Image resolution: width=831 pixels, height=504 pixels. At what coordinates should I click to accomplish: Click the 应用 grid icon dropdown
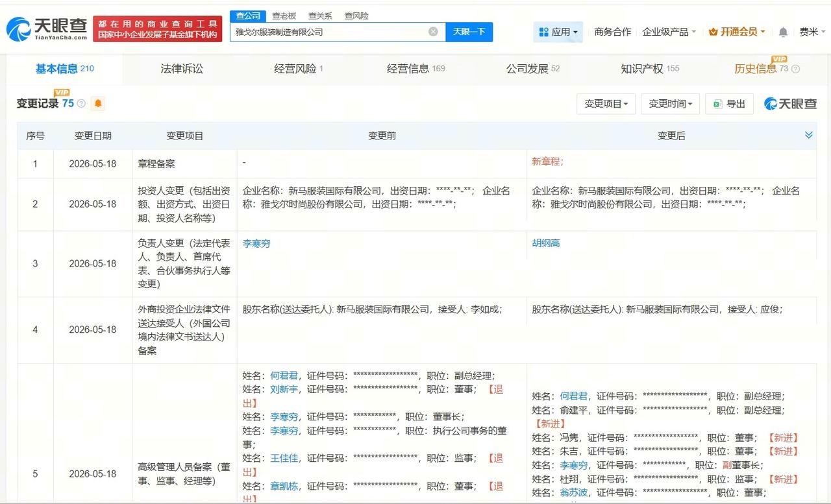pos(558,32)
